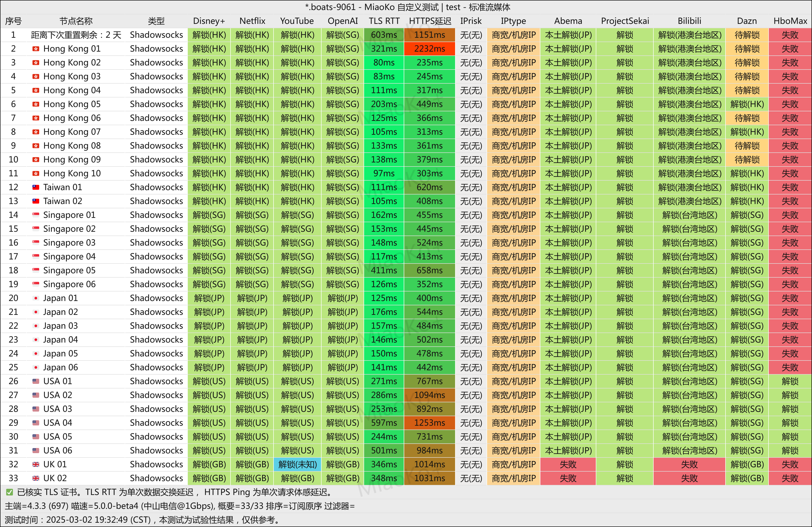Click the blue 解锁(未知) YouTube cell
The width and height of the screenshot is (812, 527).
pyautogui.click(x=297, y=464)
